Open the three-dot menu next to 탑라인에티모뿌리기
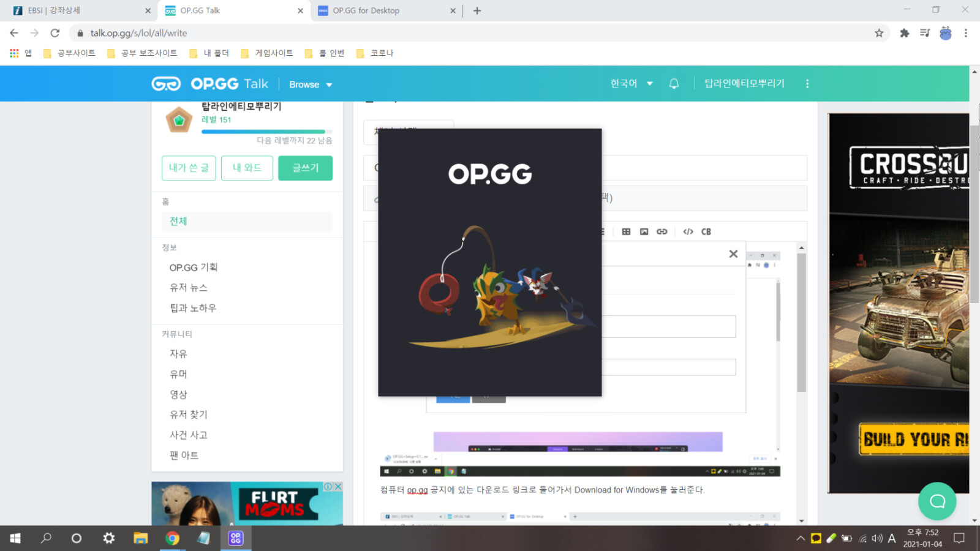Viewport: 980px width, 551px height. click(808, 83)
